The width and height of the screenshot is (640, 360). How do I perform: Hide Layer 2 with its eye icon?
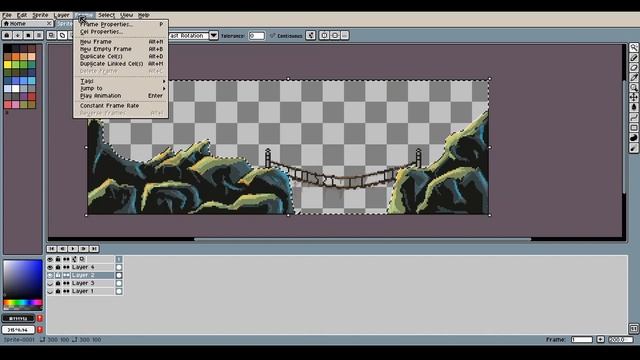click(50, 276)
